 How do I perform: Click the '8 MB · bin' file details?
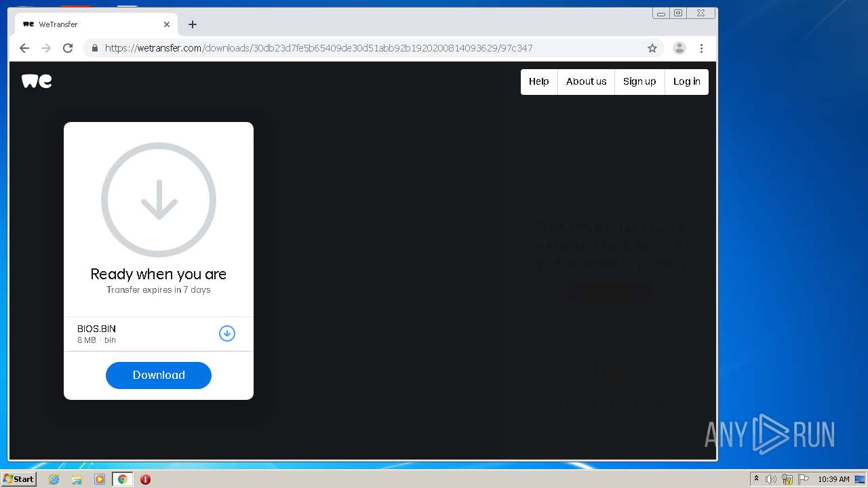96,340
